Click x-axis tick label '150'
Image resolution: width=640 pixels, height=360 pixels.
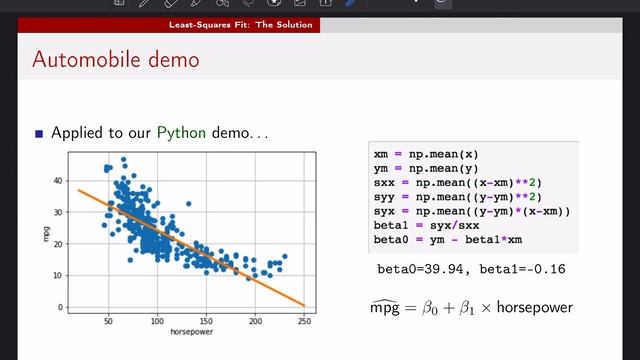point(206,321)
